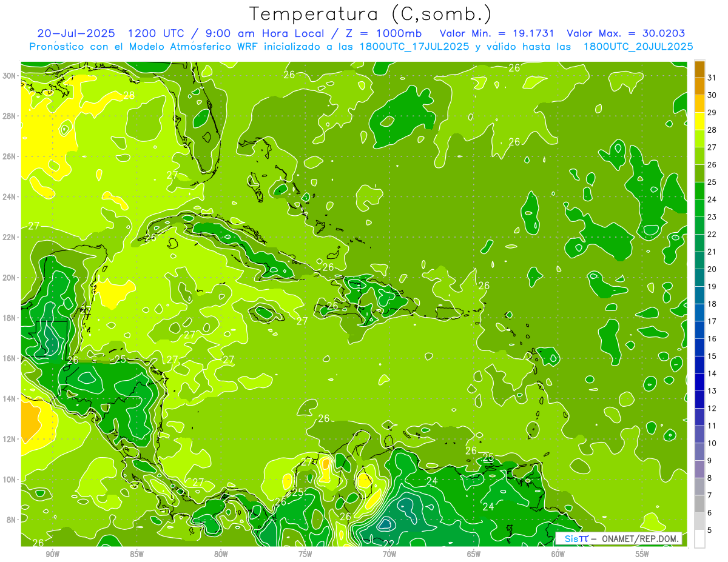Click the "ONAMET/REP.DOM." credit label
The height and width of the screenshot is (562, 728).
pos(639,538)
